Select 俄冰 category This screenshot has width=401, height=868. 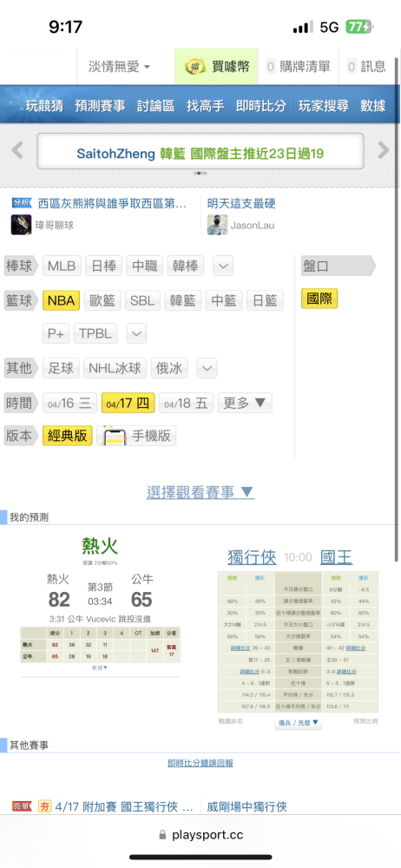(169, 368)
